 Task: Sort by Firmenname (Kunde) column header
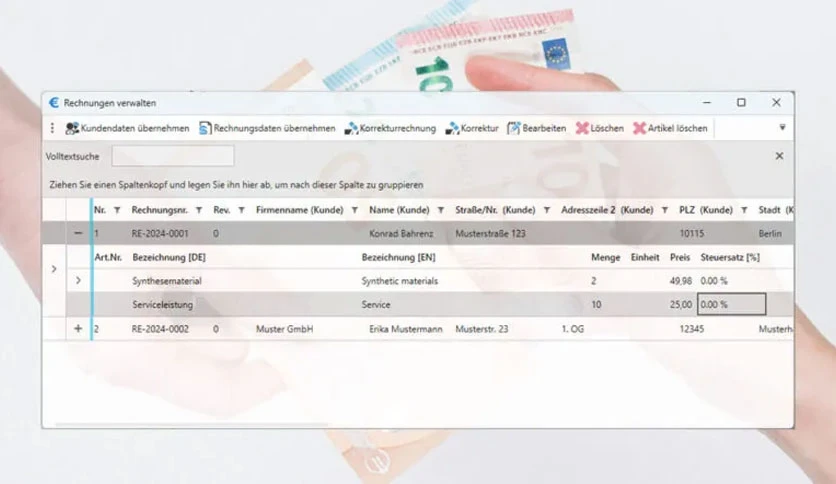(x=299, y=210)
